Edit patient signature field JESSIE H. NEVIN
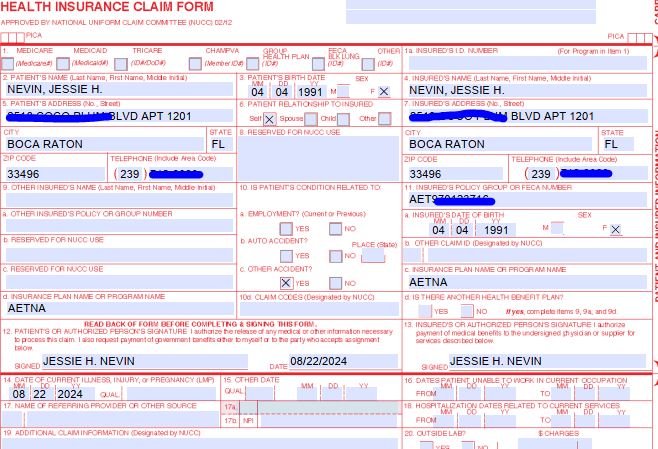Image resolution: width=658 pixels, height=449 pixels. tap(145, 361)
